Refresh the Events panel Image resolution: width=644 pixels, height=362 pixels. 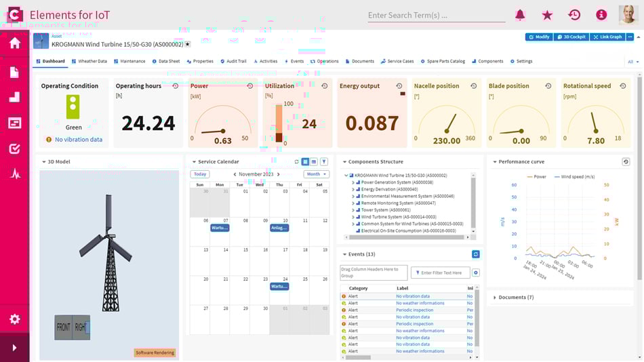[476, 254]
